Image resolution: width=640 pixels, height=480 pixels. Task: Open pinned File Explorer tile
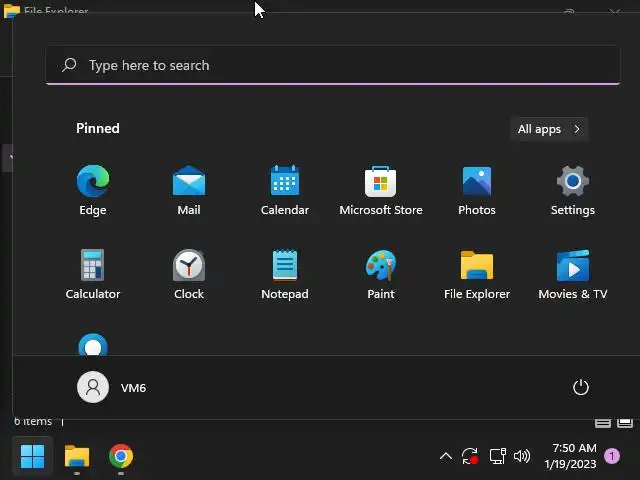coord(477,274)
